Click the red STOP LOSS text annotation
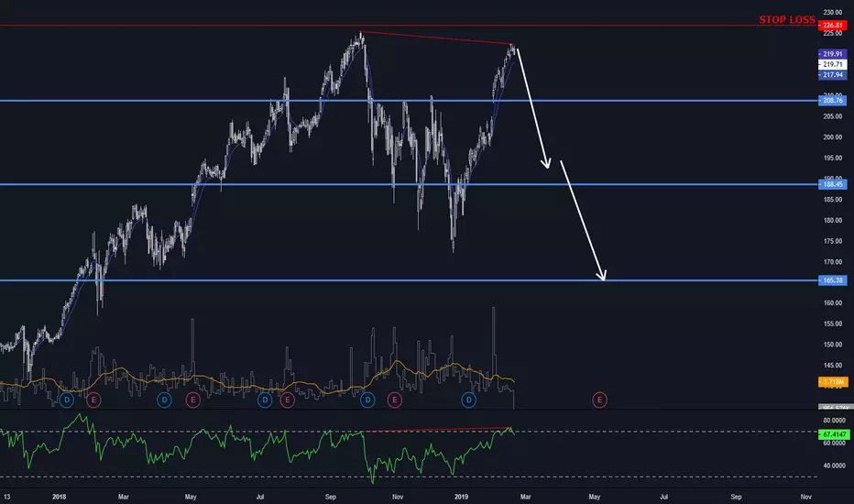854x504 pixels. click(x=787, y=19)
